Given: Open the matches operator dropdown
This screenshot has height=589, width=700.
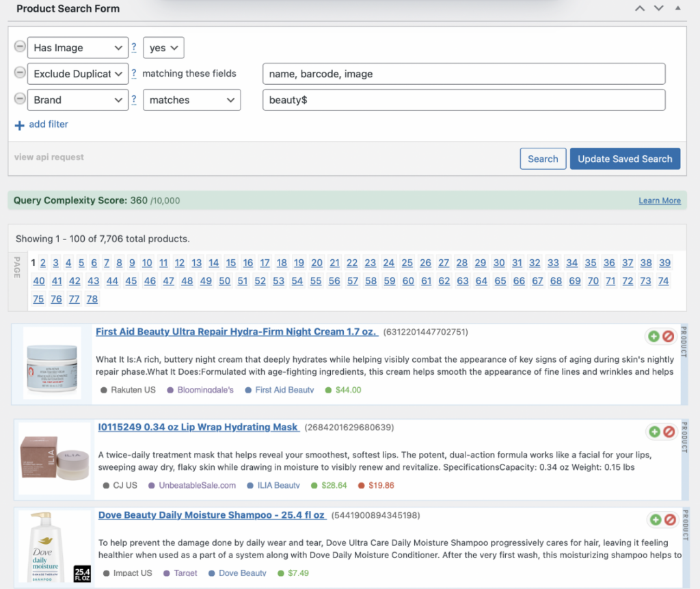Looking at the screenshot, I should (192, 100).
